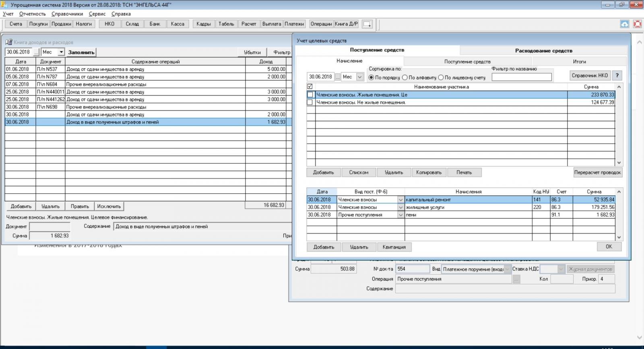Screen dimensions: 644x349
Task: Select the По алфавиту sort option
Action: pos(405,77)
